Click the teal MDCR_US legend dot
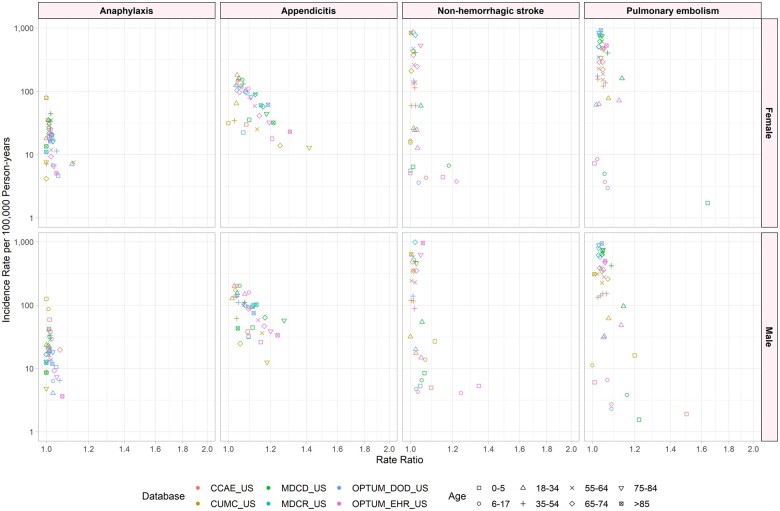780x511 pixels. coord(269,504)
